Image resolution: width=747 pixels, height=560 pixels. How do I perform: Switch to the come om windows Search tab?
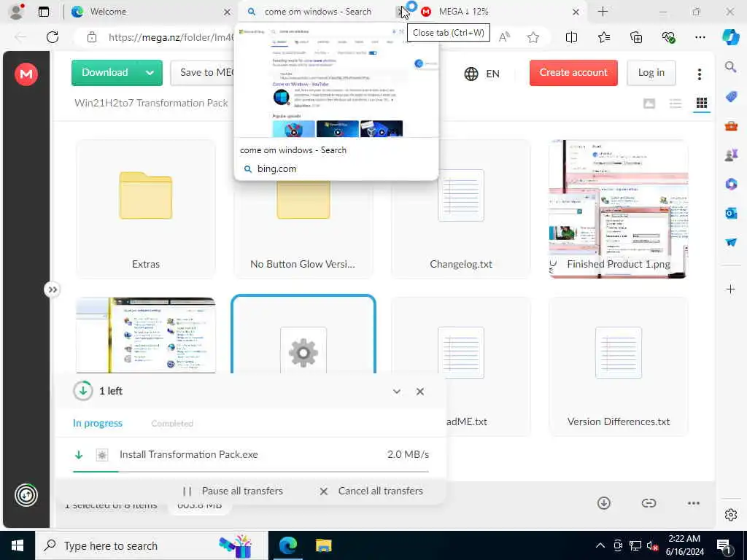coord(318,12)
